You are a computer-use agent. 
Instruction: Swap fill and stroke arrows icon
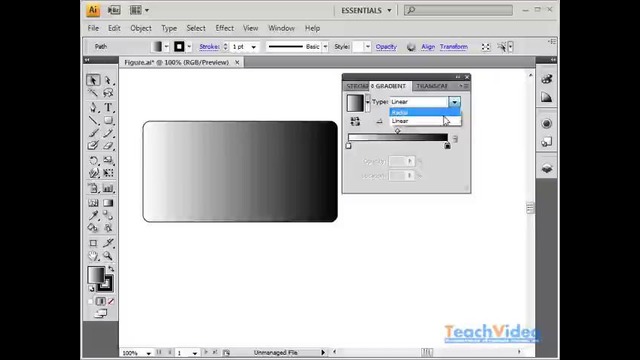(111, 269)
